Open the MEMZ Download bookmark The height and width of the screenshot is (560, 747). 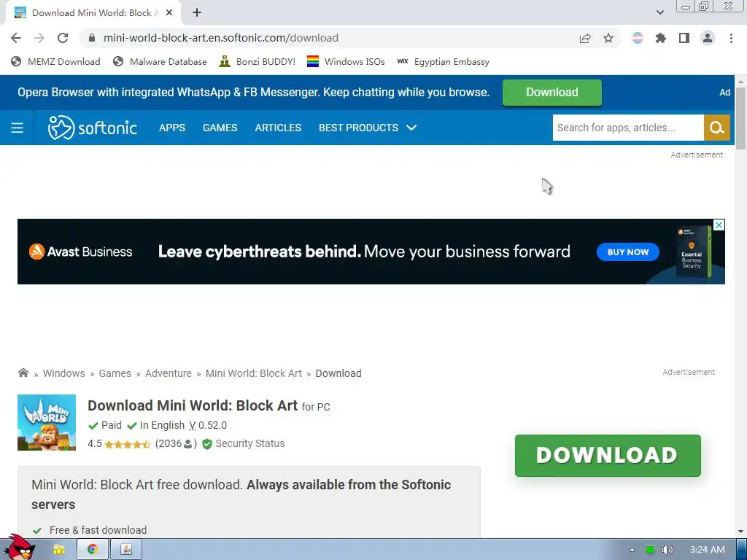coord(55,61)
